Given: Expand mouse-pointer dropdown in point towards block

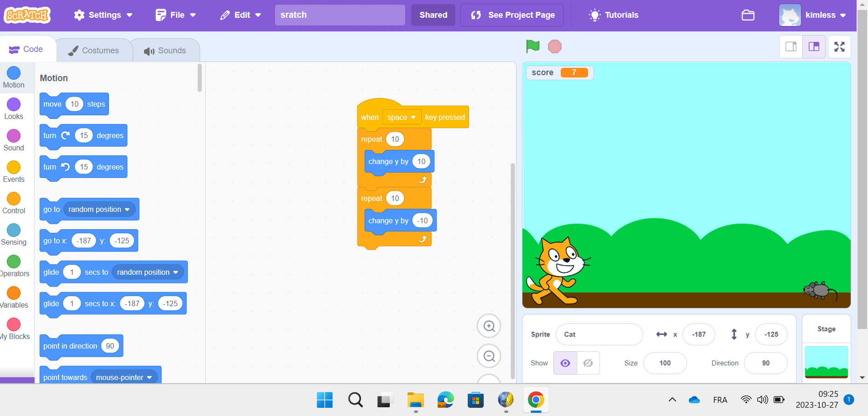Looking at the screenshot, I should [x=124, y=377].
